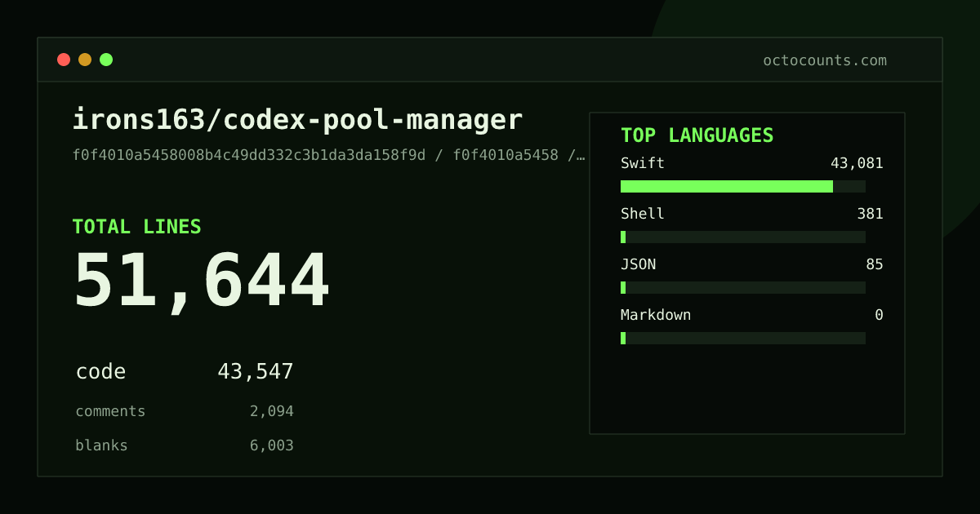This screenshot has width=980, height=514.
Task: Click the blanks value 6,003
Action: pyautogui.click(x=272, y=445)
